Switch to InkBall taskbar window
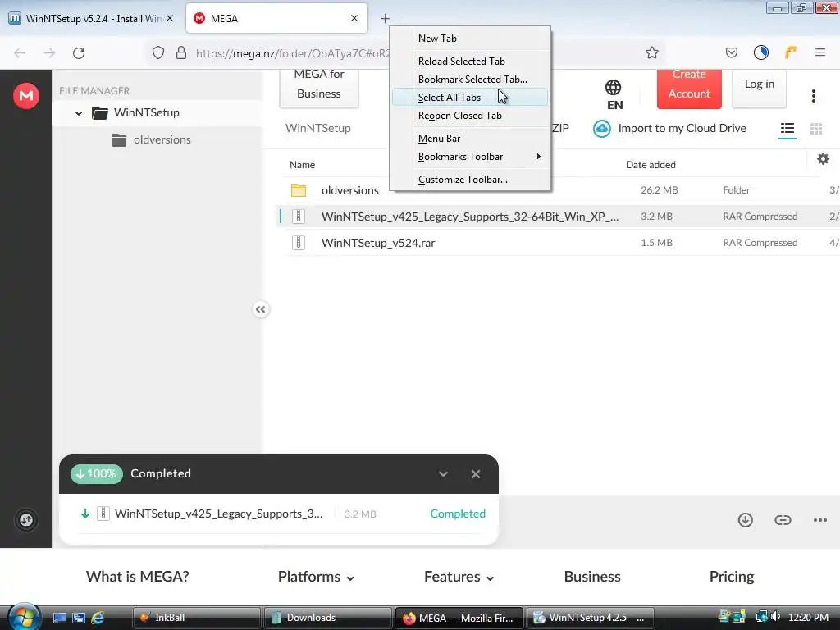Image resolution: width=840 pixels, height=630 pixels. 196,618
